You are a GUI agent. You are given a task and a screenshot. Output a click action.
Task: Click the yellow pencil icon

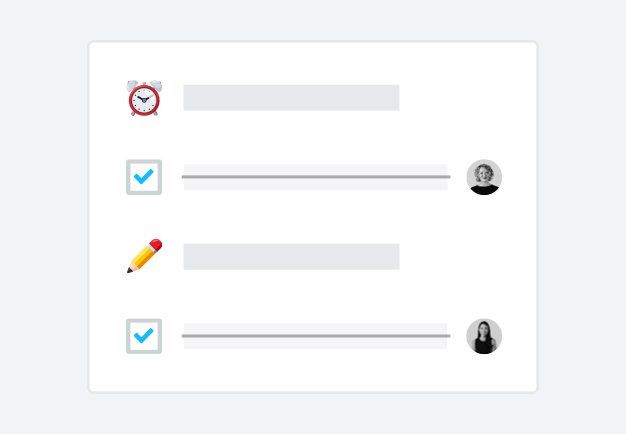(144, 257)
